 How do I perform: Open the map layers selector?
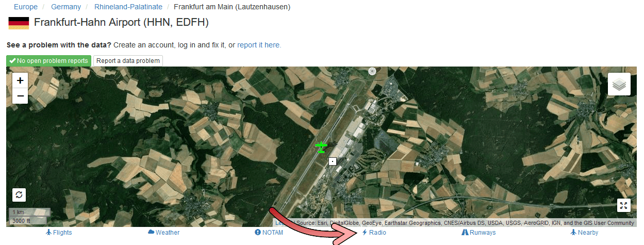619,84
